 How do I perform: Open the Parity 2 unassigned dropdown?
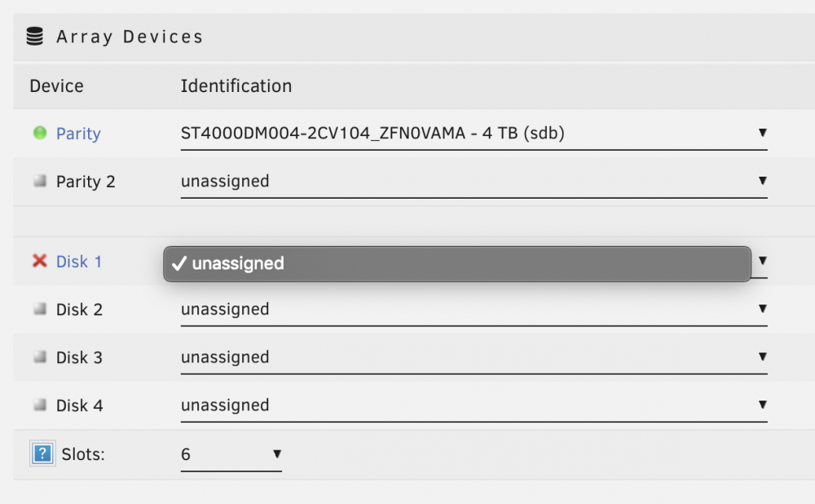(474, 182)
